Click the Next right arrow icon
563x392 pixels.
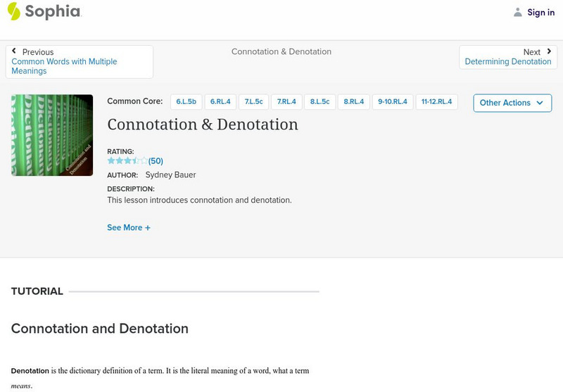pos(549,51)
